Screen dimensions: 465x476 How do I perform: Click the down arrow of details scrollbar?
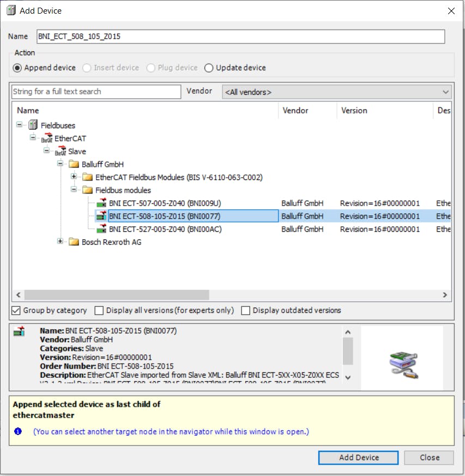348,377
